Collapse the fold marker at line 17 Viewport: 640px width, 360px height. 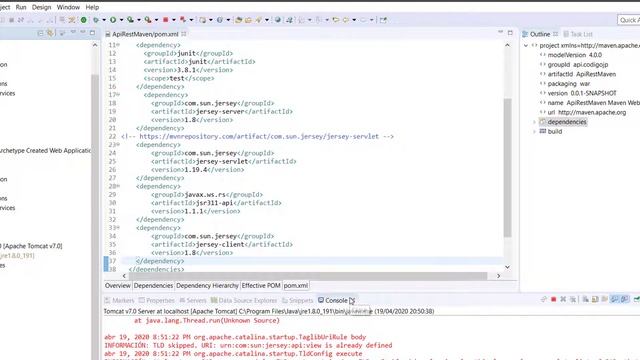[118, 95]
